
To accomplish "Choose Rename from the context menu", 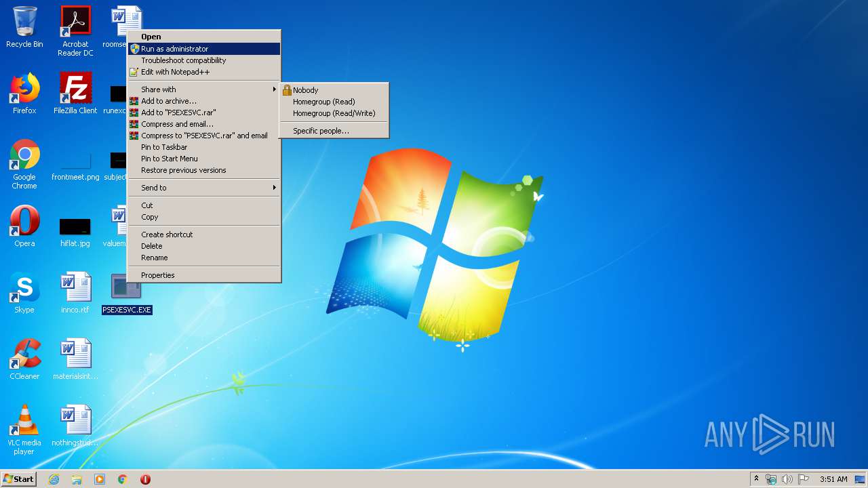I will (x=204, y=258).
